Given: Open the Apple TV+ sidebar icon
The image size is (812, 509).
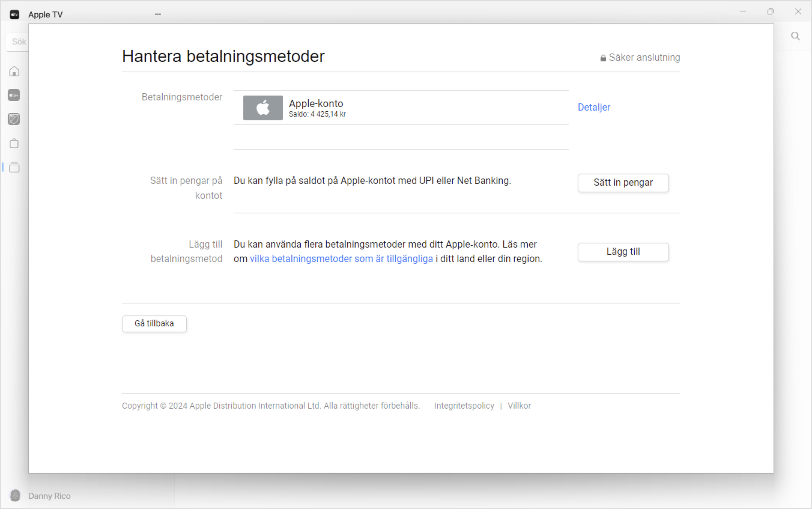Looking at the screenshot, I should pos(14,95).
